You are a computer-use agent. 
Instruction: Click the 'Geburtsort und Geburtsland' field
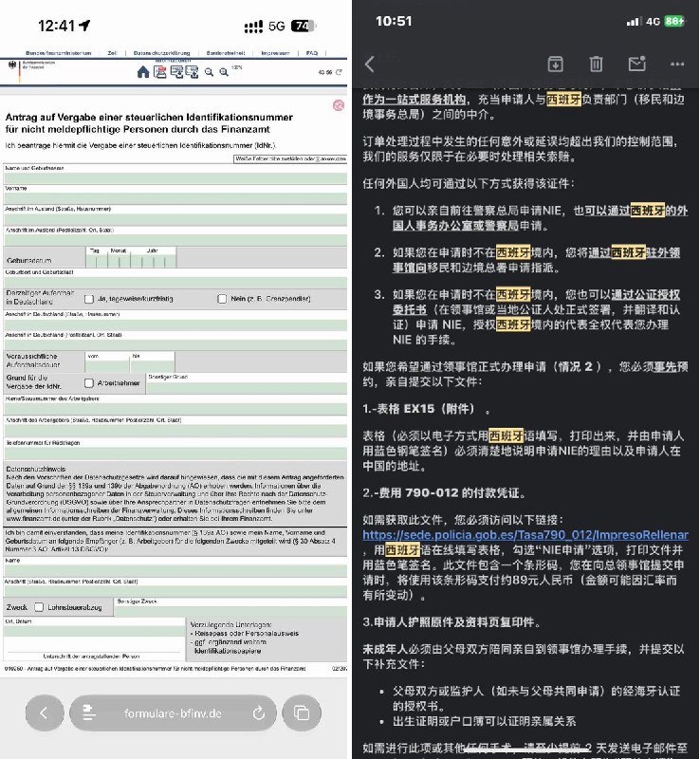click(x=175, y=282)
